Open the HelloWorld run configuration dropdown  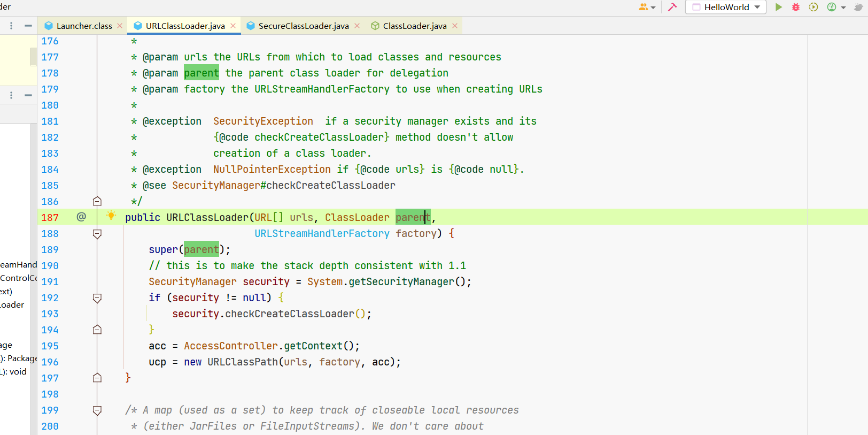point(726,7)
